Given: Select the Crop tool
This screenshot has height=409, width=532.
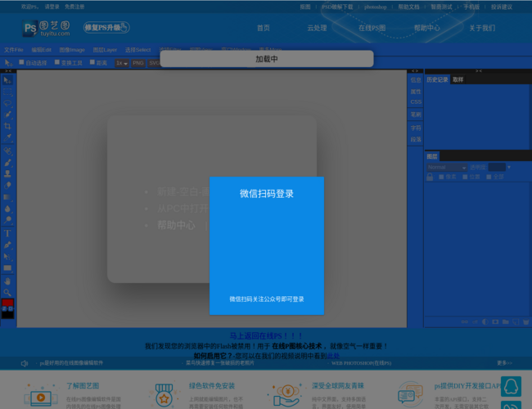Looking at the screenshot, I should pos(7,127).
